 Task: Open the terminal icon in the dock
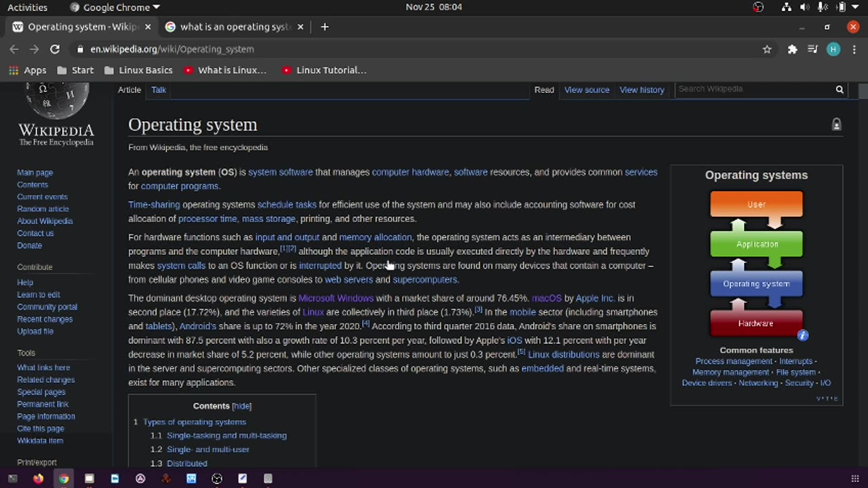coord(12,479)
